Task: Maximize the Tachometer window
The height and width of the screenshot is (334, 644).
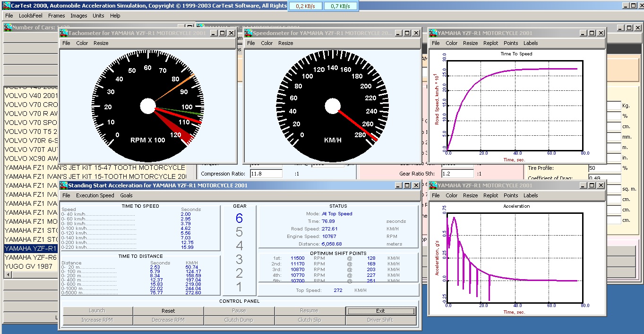Action: [222, 33]
